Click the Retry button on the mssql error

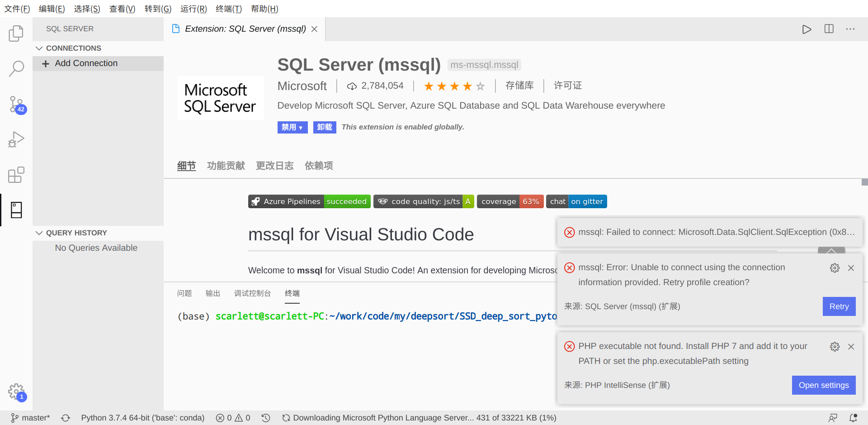click(839, 306)
